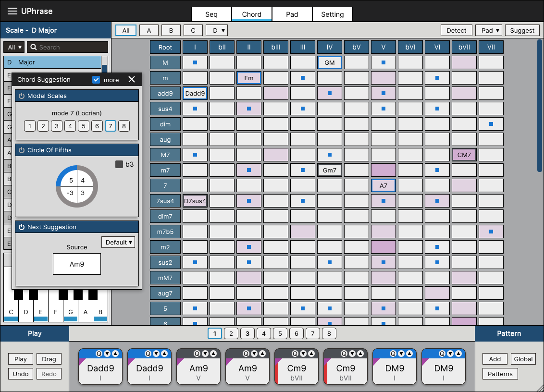Click the Q icon on the first DM9 pad
Viewport: 544px width, 392px height.
(393, 354)
